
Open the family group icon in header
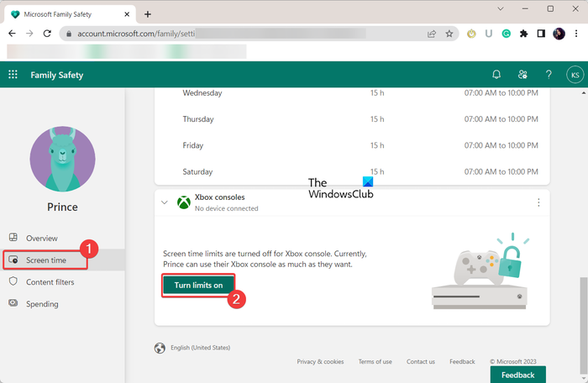pyautogui.click(x=522, y=75)
